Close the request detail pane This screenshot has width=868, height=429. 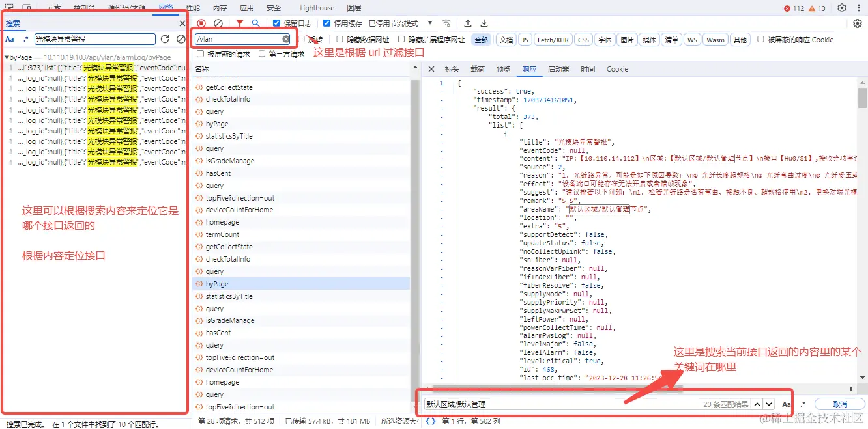pyautogui.click(x=431, y=69)
